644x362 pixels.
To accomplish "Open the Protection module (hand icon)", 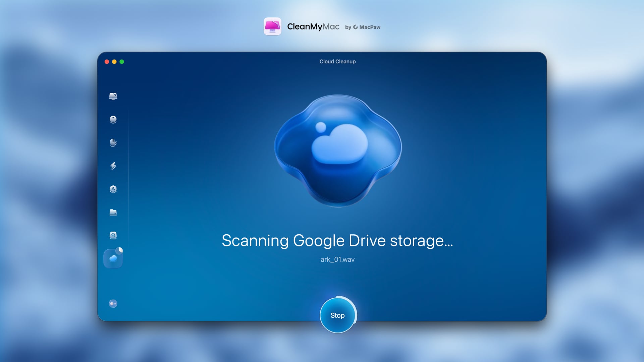I will click(x=113, y=143).
